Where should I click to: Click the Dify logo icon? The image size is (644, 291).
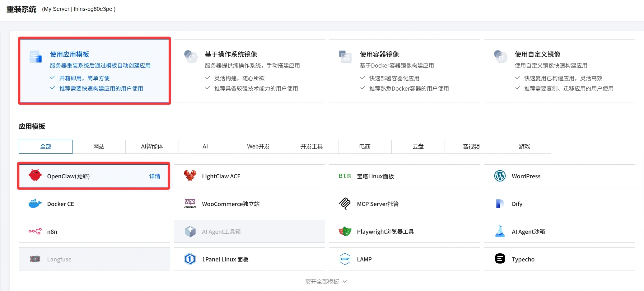(x=500, y=204)
